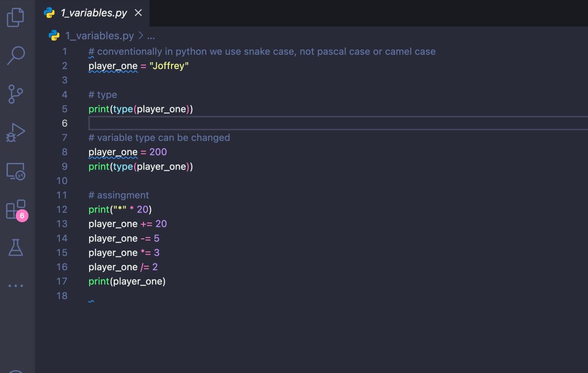Click the Python icon in breadcrumb
The image size is (588, 373).
click(54, 36)
